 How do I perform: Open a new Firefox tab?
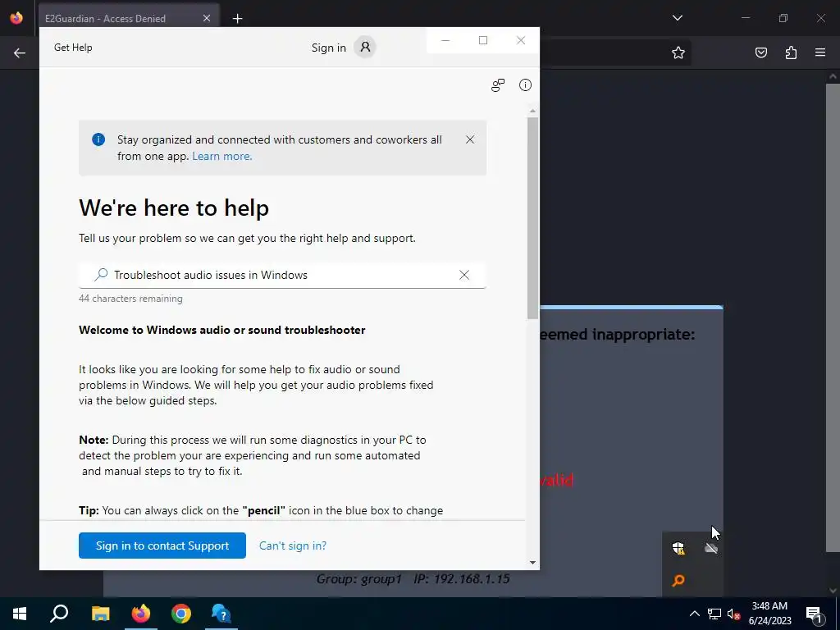point(237,19)
